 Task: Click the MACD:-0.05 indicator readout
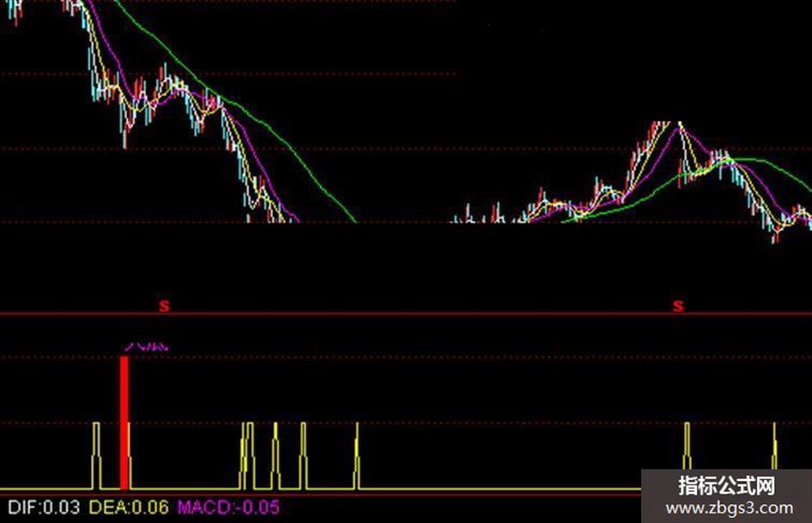[229, 507]
